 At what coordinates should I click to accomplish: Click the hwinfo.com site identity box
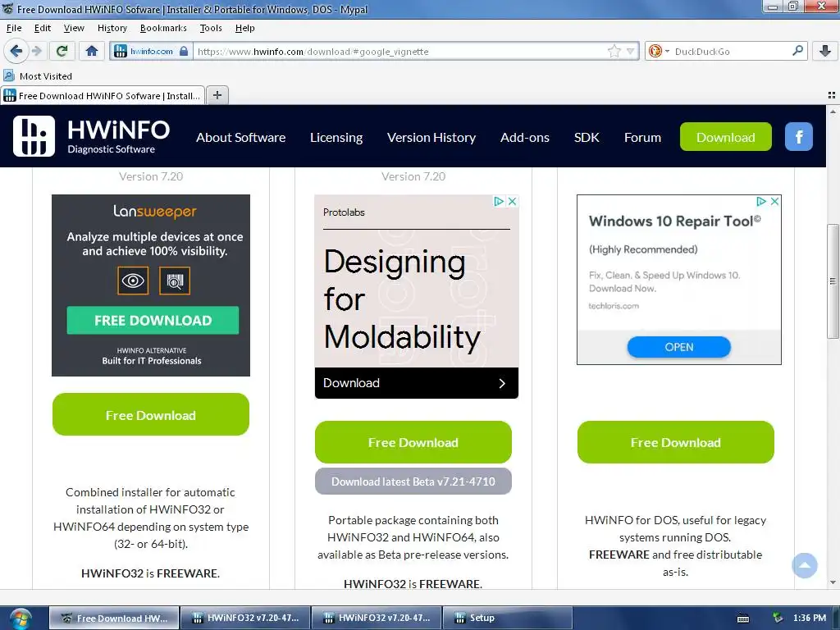152,52
